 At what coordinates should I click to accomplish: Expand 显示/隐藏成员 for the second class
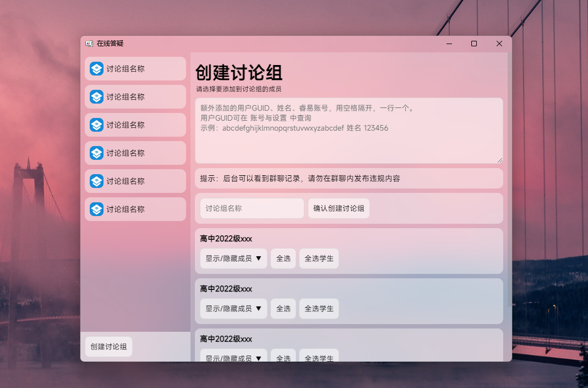click(233, 309)
